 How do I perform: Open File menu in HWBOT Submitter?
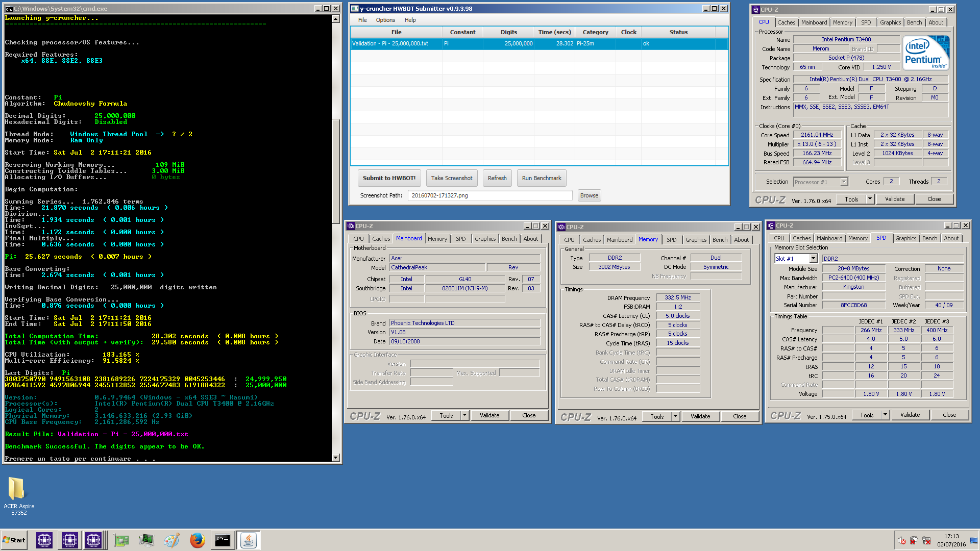coord(362,20)
